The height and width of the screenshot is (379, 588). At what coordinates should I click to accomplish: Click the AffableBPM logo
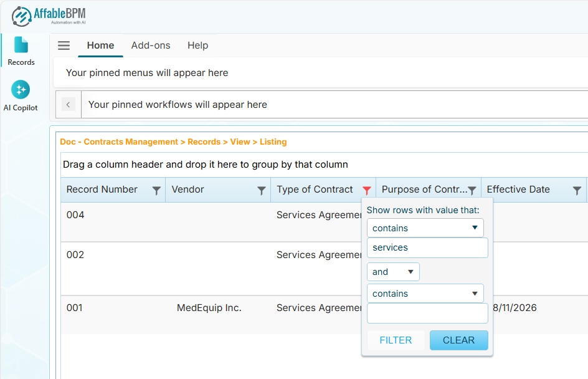pyautogui.click(x=48, y=16)
